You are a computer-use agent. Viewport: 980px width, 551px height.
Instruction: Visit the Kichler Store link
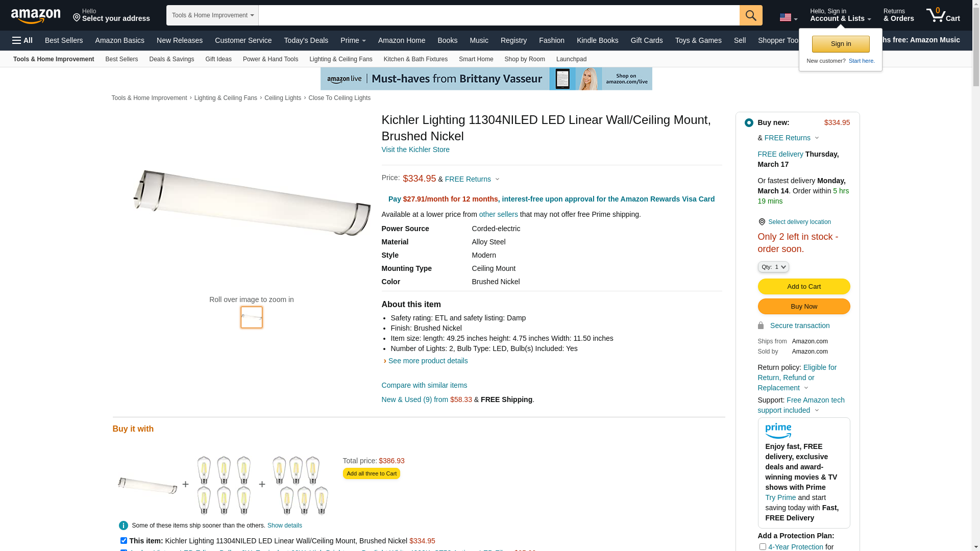tap(415, 149)
